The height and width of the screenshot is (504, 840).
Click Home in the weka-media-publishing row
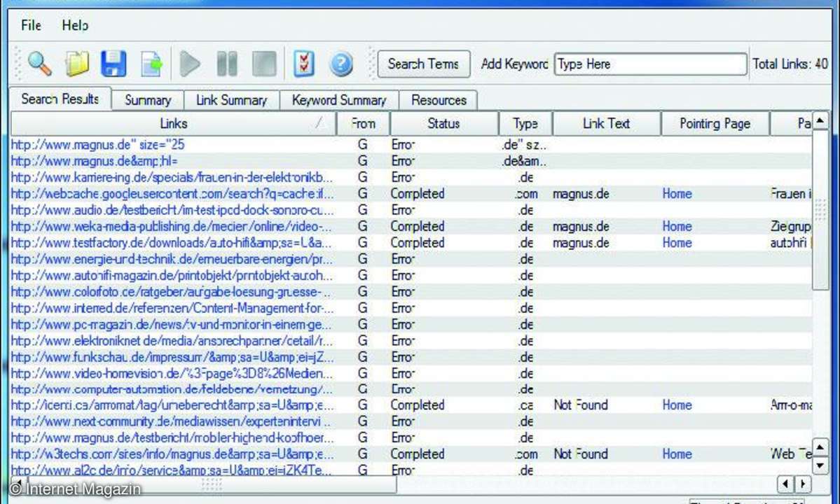[x=677, y=226]
